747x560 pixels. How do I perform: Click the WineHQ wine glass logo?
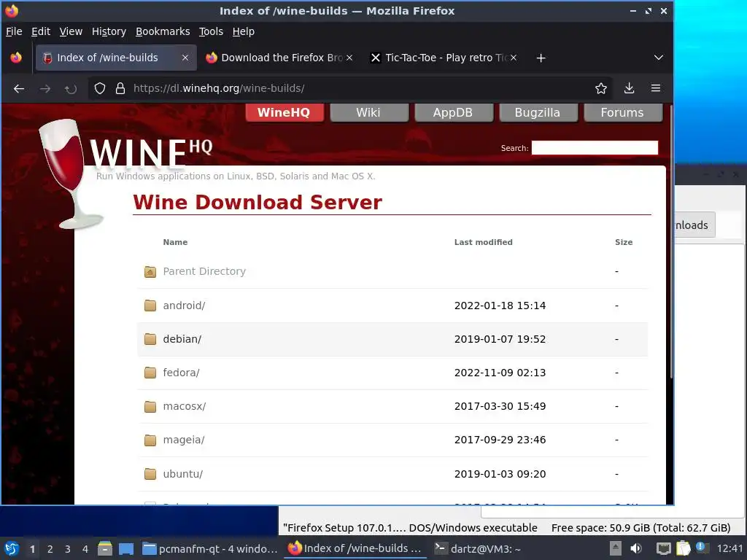point(71,174)
